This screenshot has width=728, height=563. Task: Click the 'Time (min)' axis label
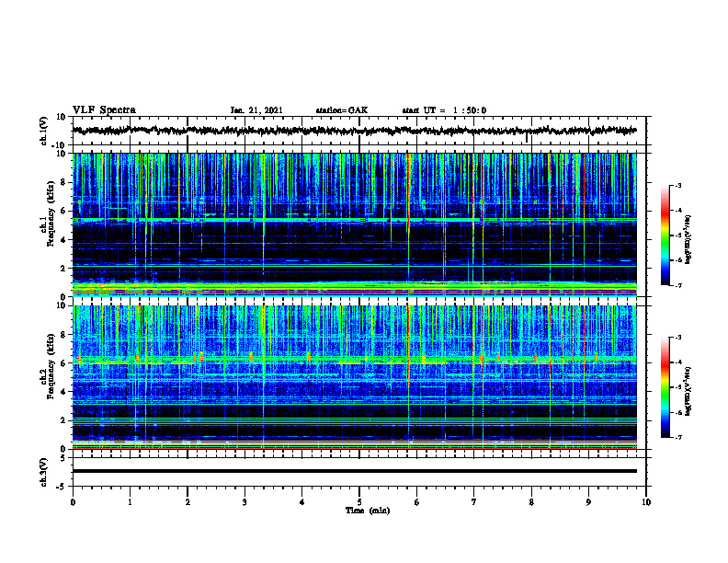[x=368, y=511]
